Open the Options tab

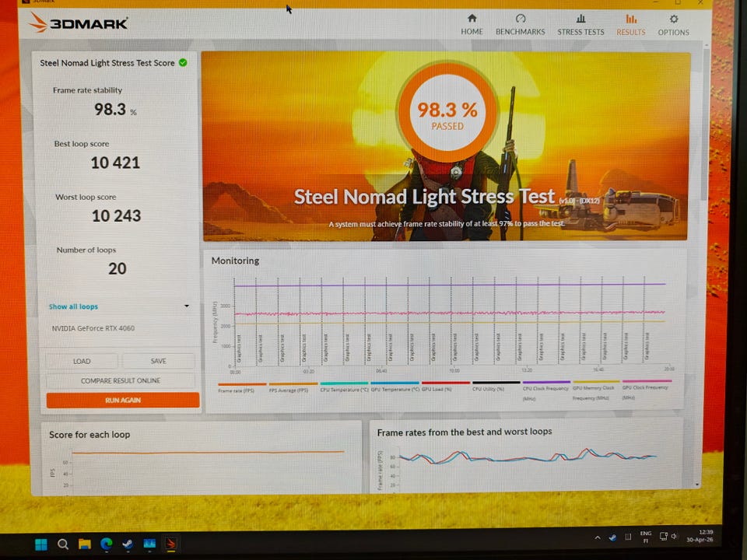(673, 25)
